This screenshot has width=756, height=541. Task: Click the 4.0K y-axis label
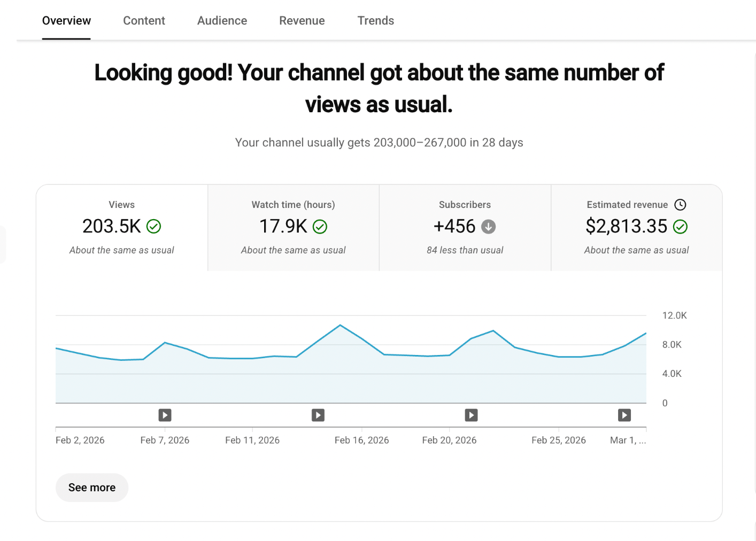tap(672, 374)
